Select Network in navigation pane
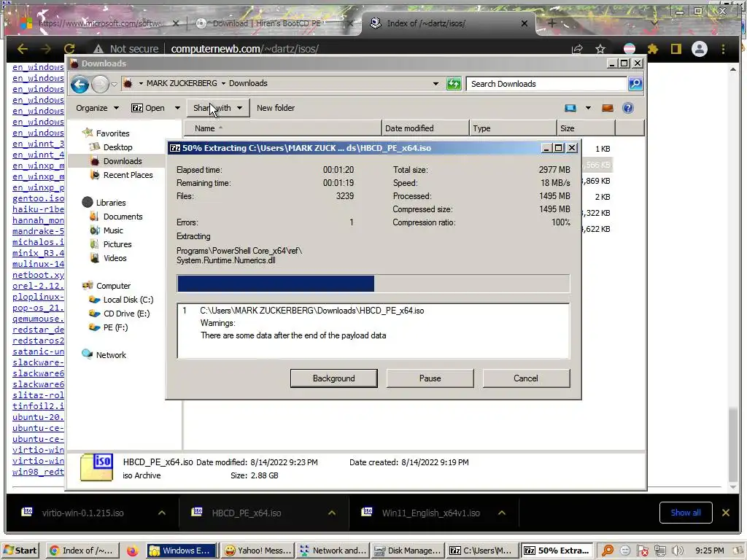The height and width of the screenshot is (560, 747). pyautogui.click(x=111, y=355)
